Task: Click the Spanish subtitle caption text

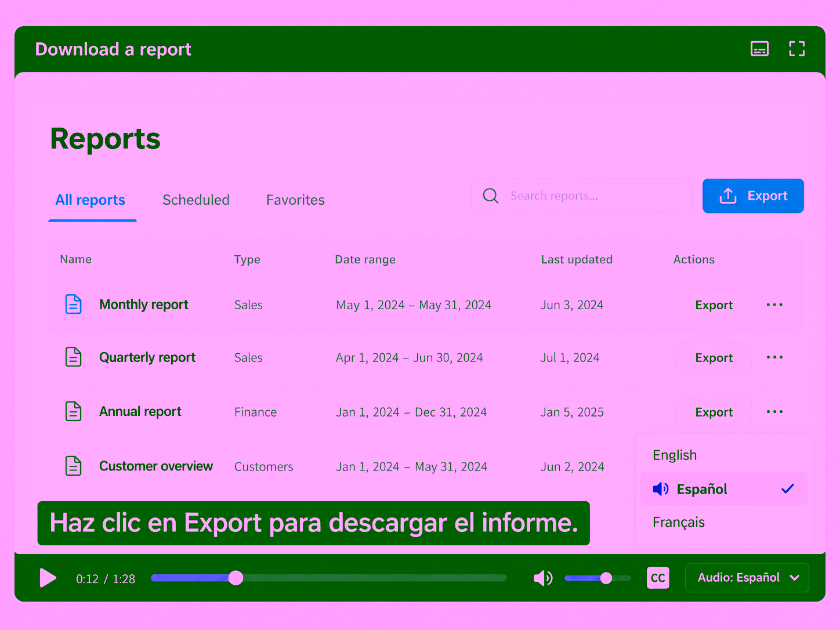Action: pyautogui.click(x=314, y=523)
